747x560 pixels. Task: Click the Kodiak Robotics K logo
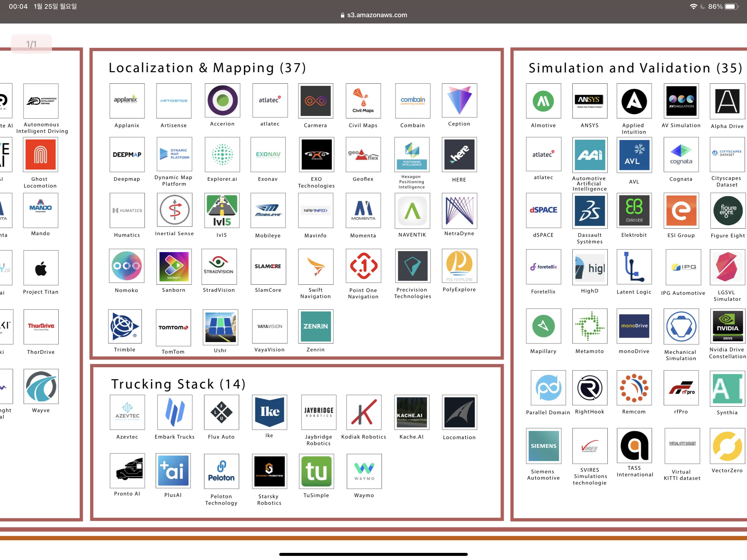point(364,412)
